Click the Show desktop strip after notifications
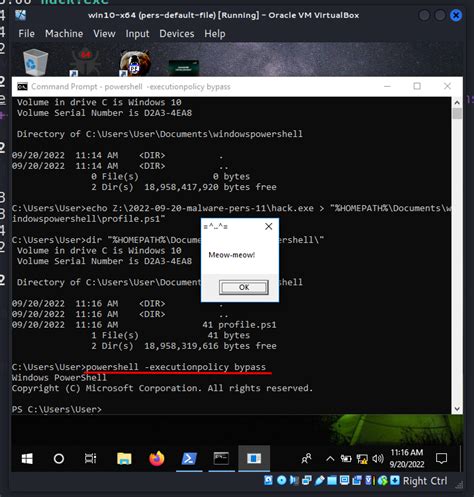 pyautogui.click(x=461, y=459)
